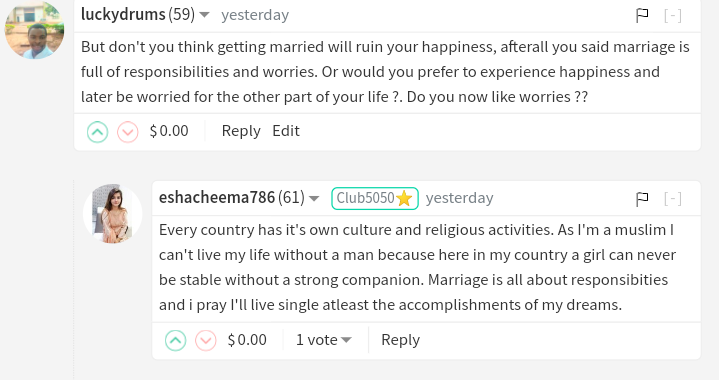Collapse eshacheema786's reply with [-]
This screenshot has height=380, width=719.
point(673,199)
